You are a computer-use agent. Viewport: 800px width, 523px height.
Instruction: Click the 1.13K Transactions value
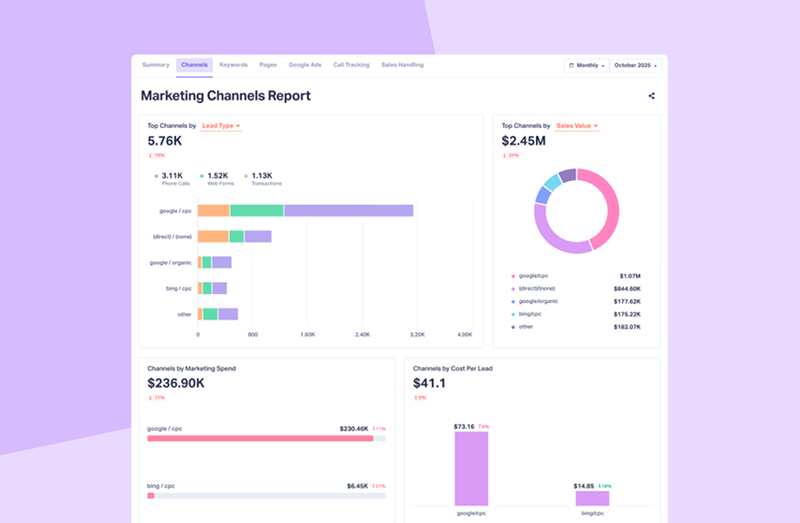262,176
